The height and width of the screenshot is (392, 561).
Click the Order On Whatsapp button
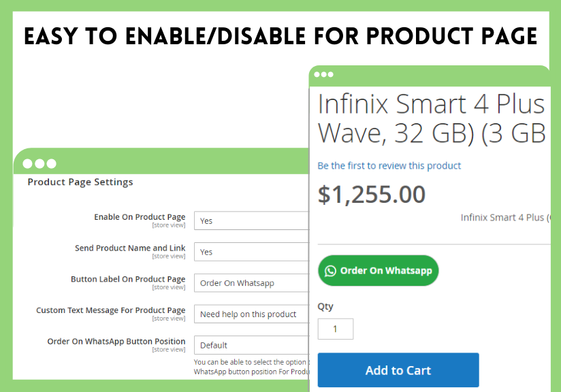378,271
